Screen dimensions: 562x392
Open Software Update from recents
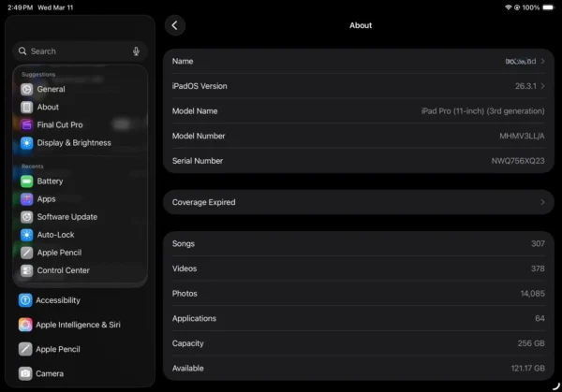click(x=67, y=217)
